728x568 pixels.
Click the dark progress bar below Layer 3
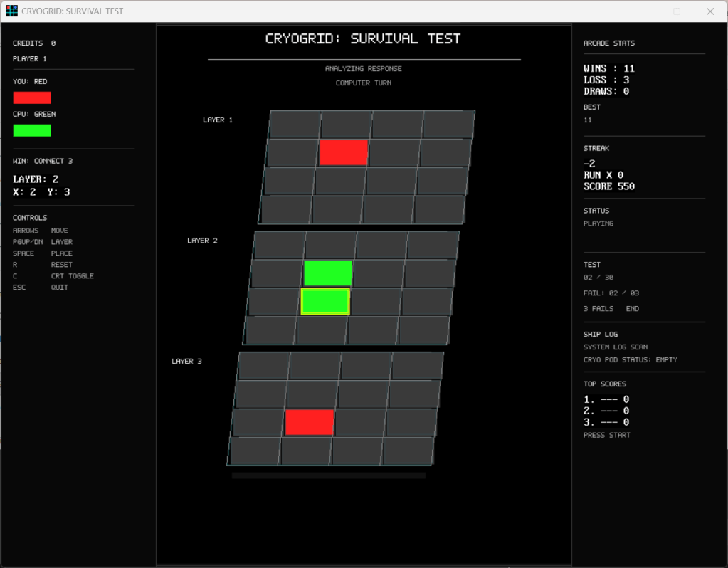(x=328, y=475)
